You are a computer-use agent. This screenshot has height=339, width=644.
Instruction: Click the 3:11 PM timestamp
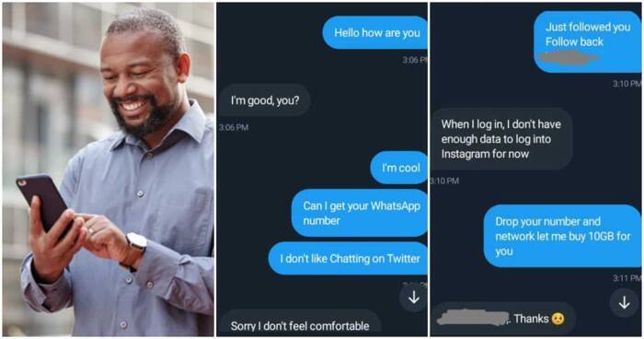click(x=627, y=278)
